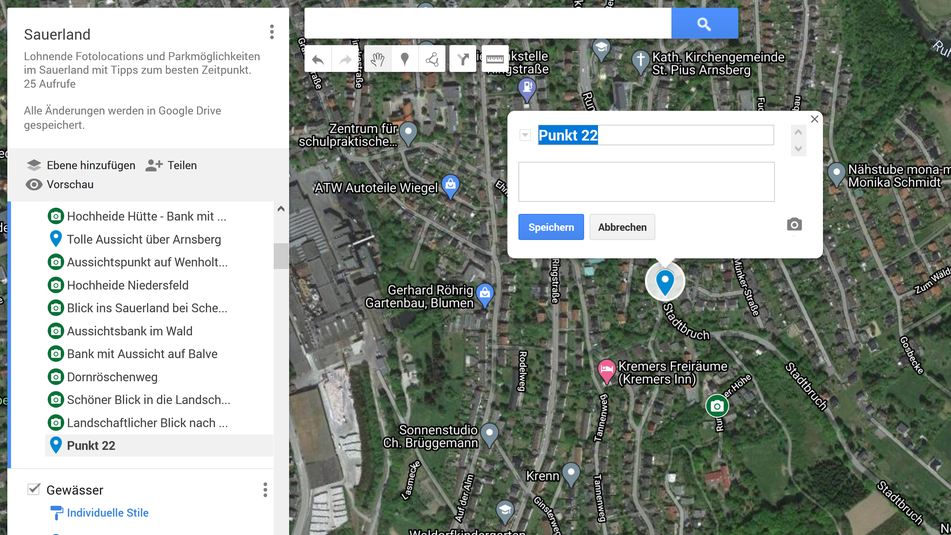Select the Add marker tool
The height and width of the screenshot is (535, 951).
point(405,59)
